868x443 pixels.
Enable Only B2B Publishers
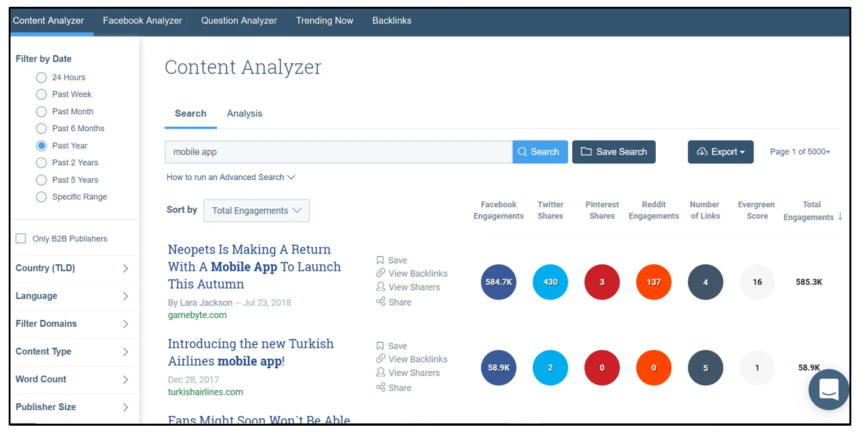(x=20, y=238)
